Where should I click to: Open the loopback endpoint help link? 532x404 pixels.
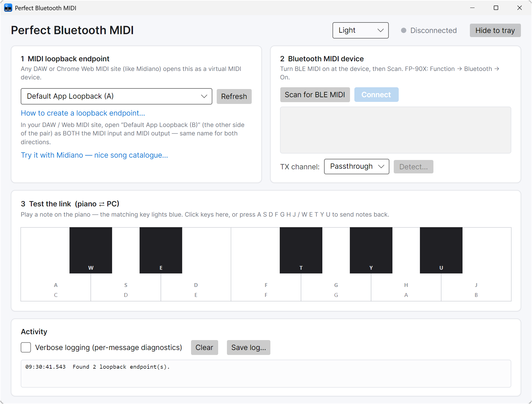[x=83, y=113]
